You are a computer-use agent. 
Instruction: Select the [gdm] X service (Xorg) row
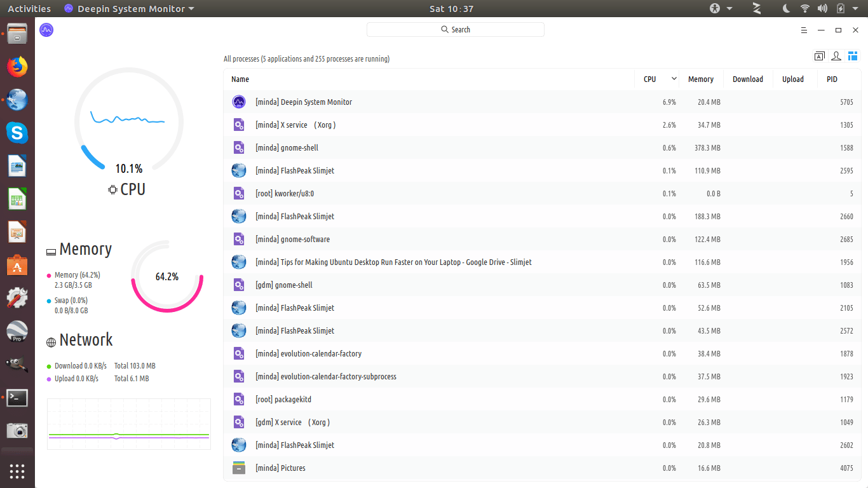[x=542, y=422]
